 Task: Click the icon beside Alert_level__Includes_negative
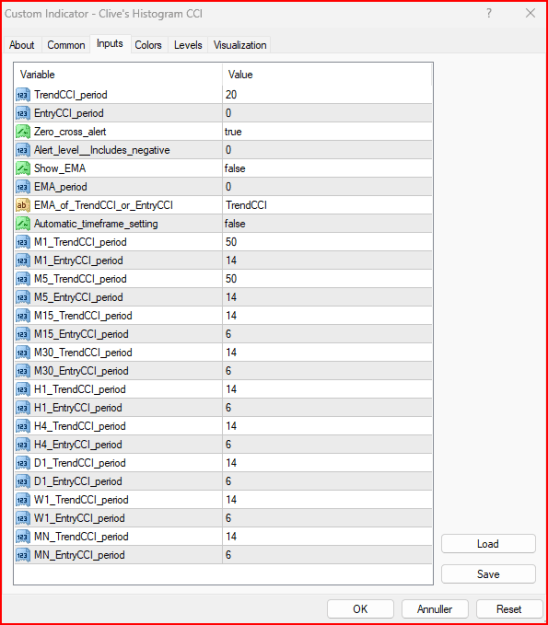pos(23,150)
